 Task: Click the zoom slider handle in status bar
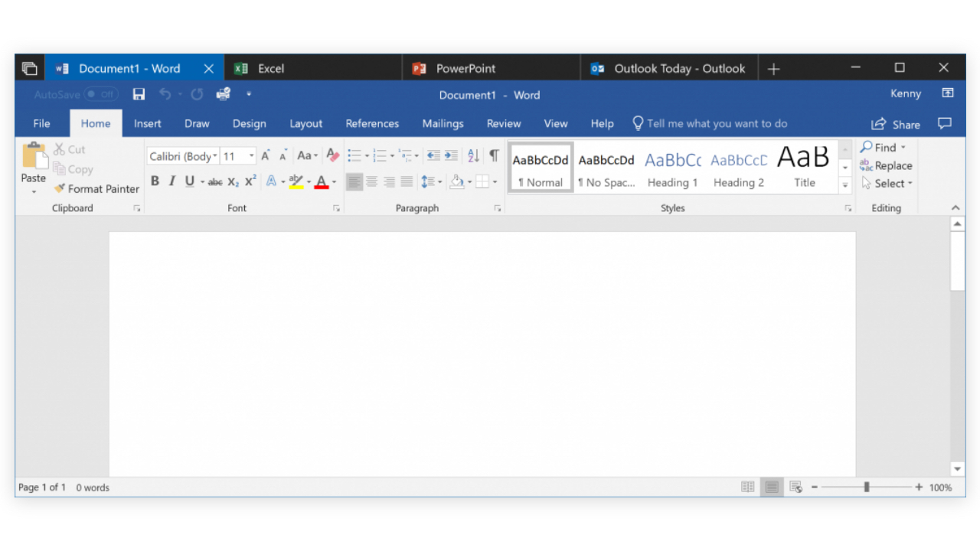coord(867,487)
